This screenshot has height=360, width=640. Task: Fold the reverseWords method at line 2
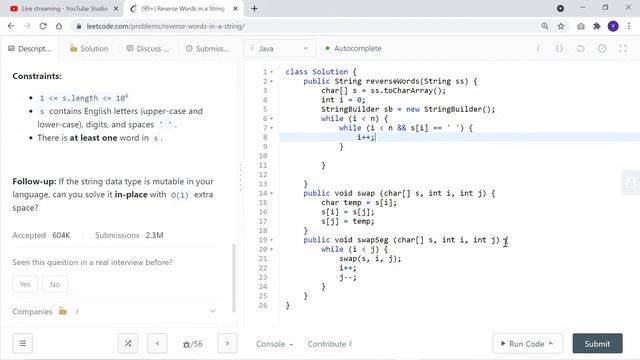[x=272, y=81]
